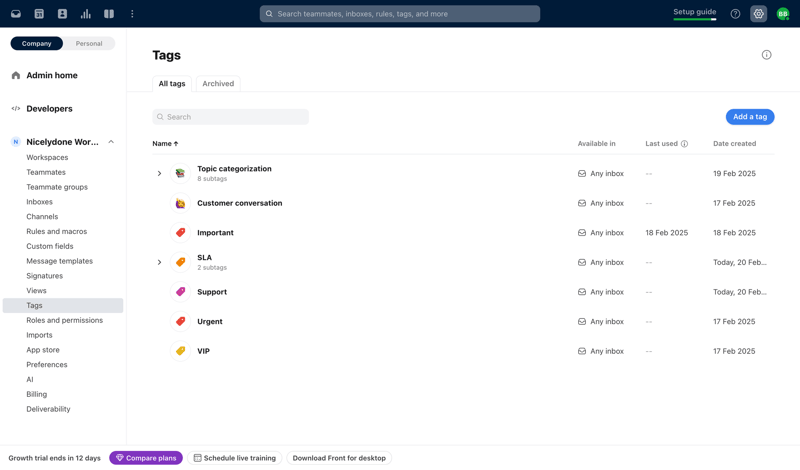Click the orange SLA tag icon
Viewport: 800px width, 470px height.
[181, 262]
